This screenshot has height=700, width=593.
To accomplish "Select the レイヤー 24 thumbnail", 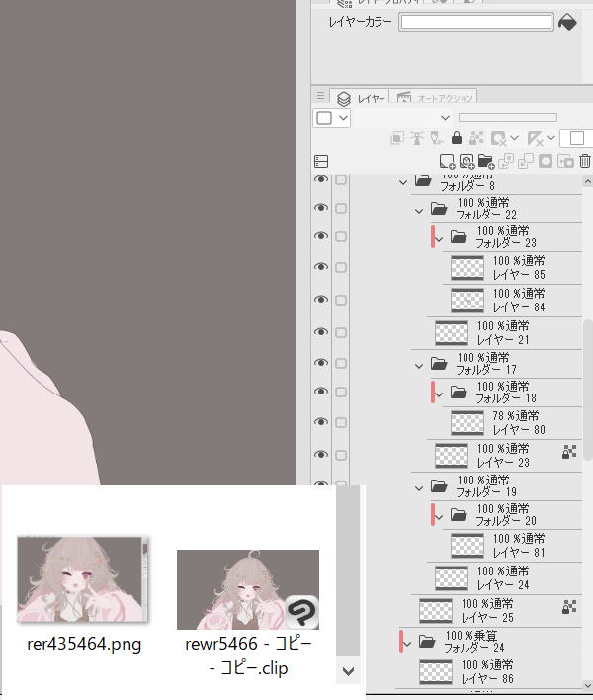I will tap(452, 578).
